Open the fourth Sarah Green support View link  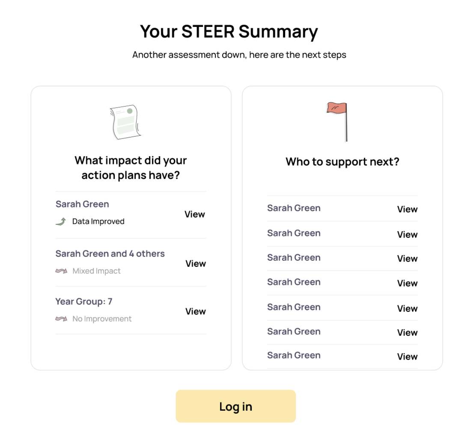(x=408, y=283)
